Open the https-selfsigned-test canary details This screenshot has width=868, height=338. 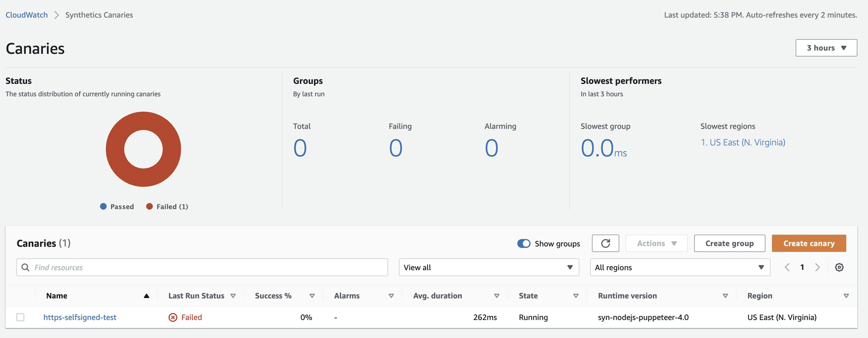click(80, 317)
